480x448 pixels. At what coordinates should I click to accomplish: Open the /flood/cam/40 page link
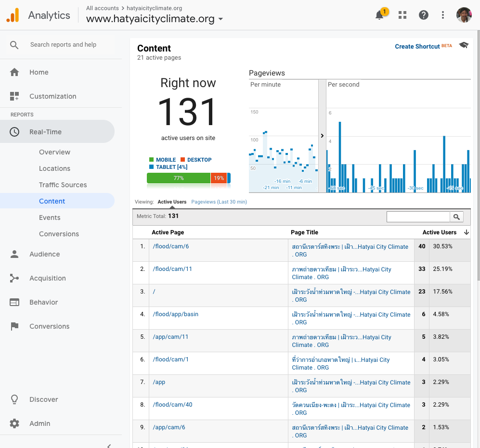pyautogui.click(x=173, y=405)
